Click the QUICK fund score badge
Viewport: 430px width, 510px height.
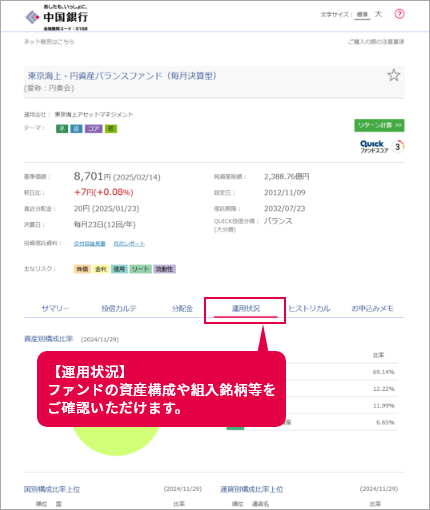[382, 146]
